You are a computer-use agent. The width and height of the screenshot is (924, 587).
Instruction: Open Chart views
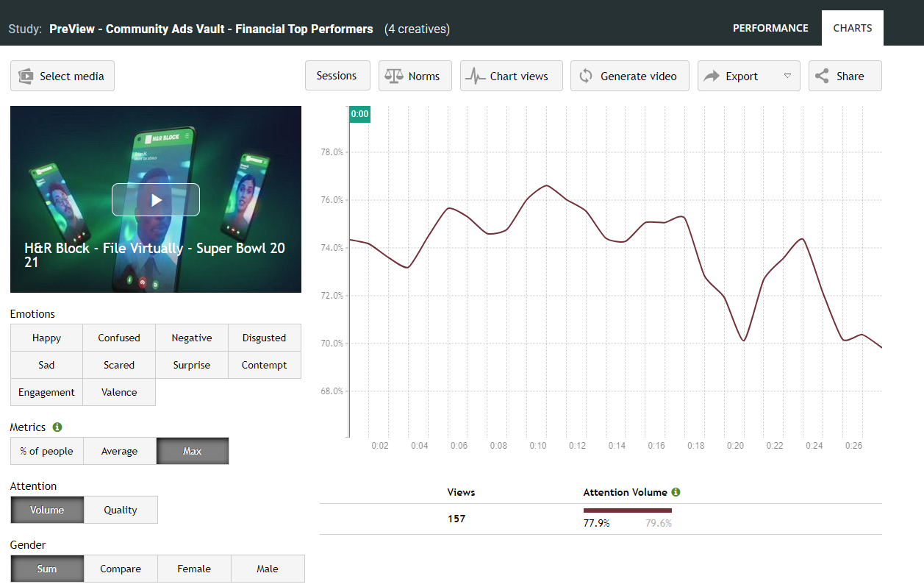[512, 76]
